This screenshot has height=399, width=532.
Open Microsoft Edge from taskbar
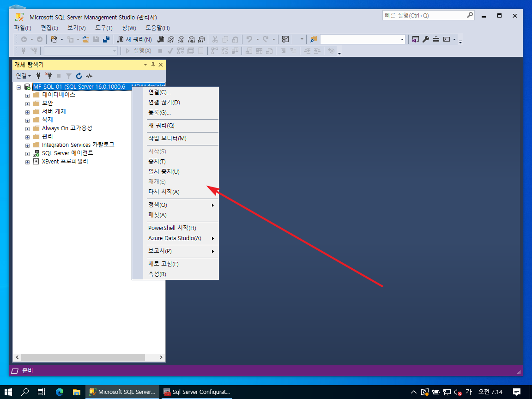60,392
